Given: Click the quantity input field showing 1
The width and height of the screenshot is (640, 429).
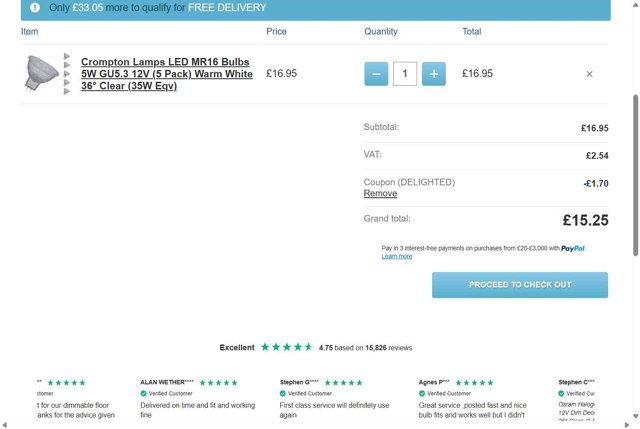Looking at the screenshot, I should click(x=405, y=74).
